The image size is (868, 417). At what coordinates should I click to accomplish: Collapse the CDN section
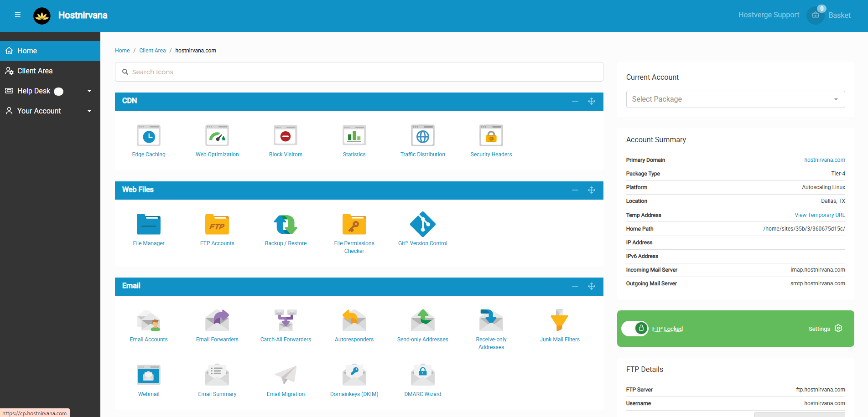coord(575,101)
